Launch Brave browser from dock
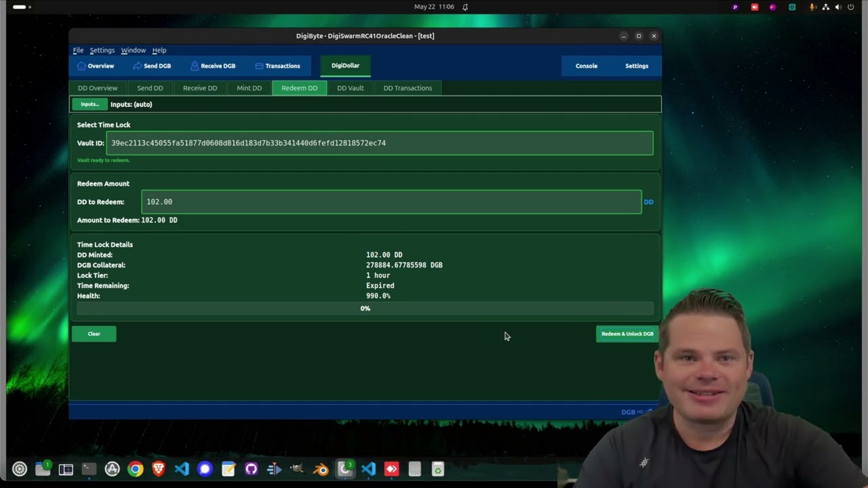The height and width of the screenshot is (488, 868). pos(159,469)
